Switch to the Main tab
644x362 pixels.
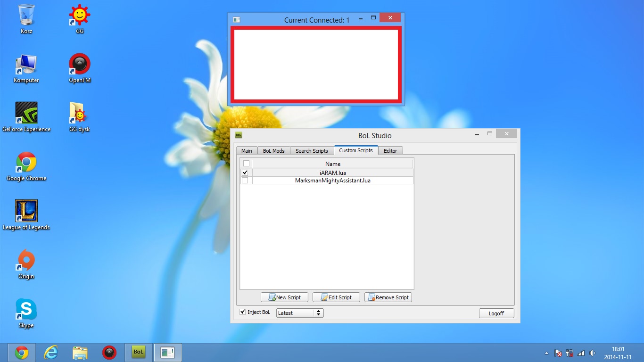(x=247, y=151)
